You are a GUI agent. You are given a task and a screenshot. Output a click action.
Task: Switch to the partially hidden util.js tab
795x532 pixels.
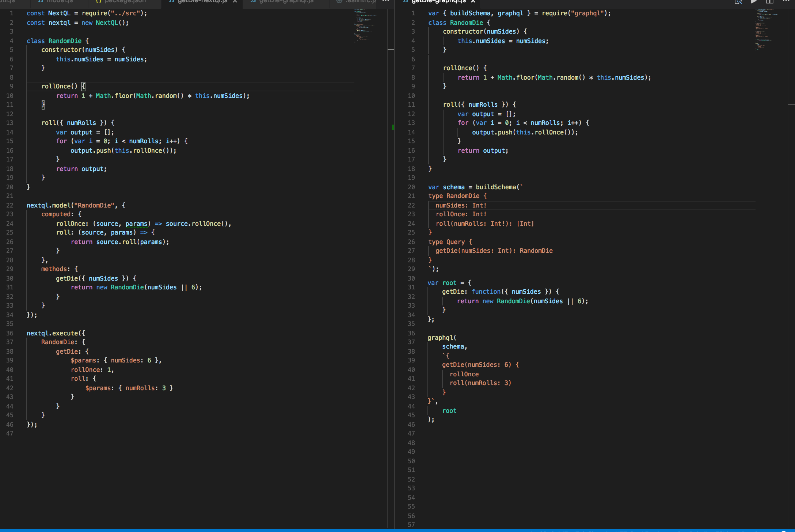point(7,1)
